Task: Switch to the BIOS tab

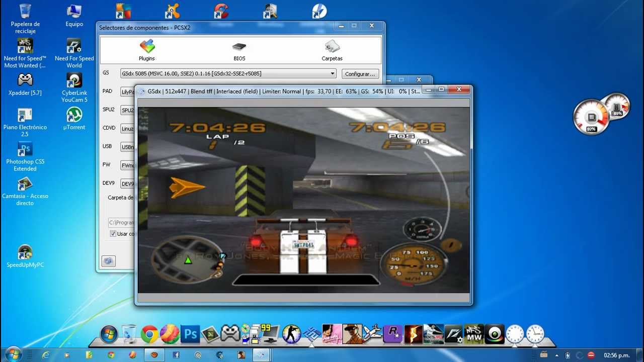Action: tap(239, 51)
